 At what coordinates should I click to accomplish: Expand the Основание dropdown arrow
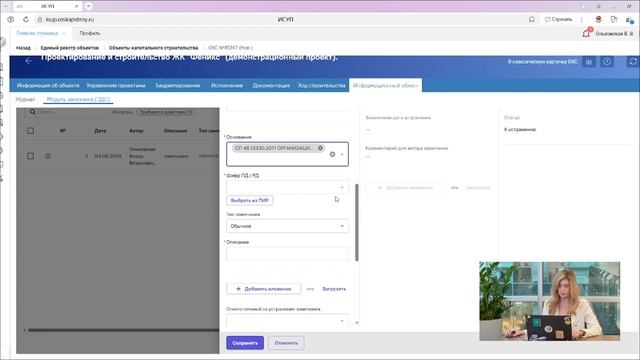(x=342, y=154)
